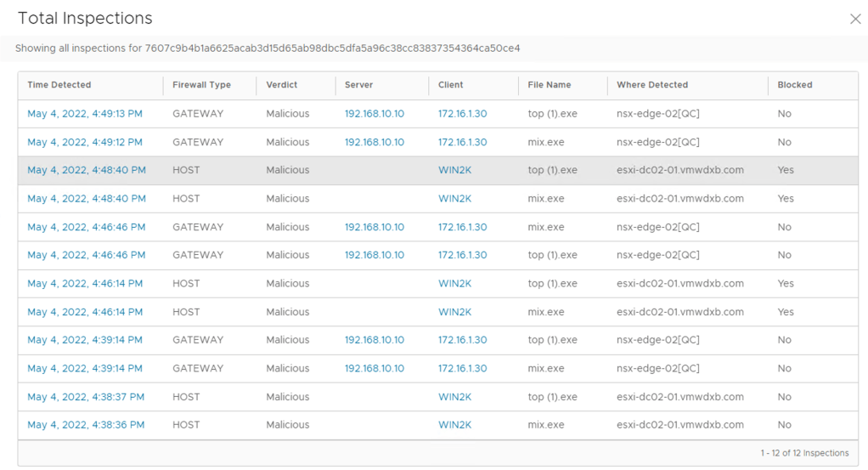Image resolution: width=868 pixels, height=470 pixels.
Task: Click the Client column header
Action: (451, 85)
